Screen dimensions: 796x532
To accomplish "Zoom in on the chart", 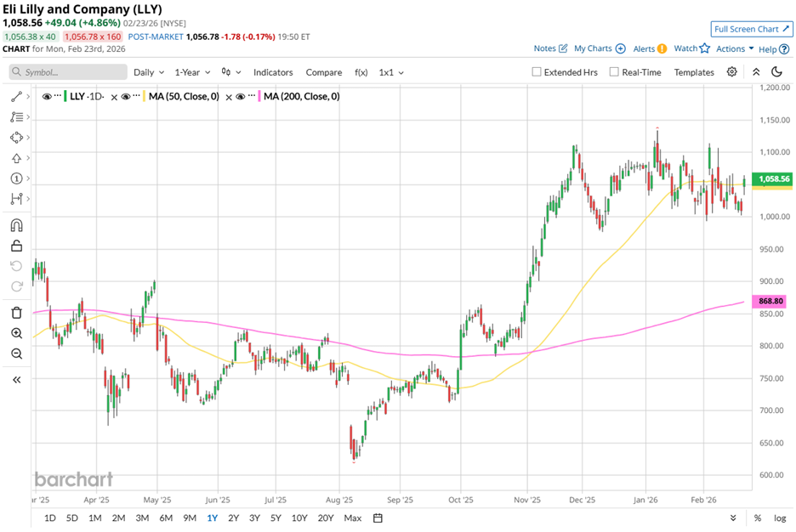I will click(x=16, y=333).
